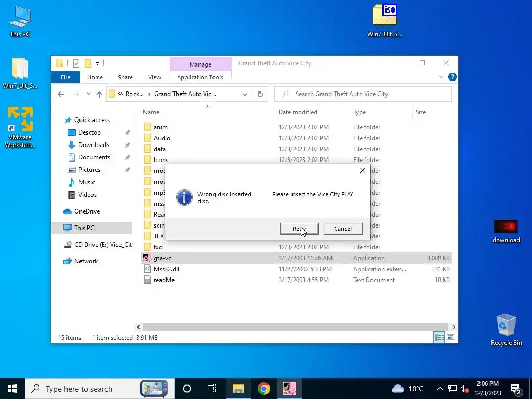The height and width of the screenshot is (399, 532).
Task: Switch to Large icons view button
Action: (450, 337)
